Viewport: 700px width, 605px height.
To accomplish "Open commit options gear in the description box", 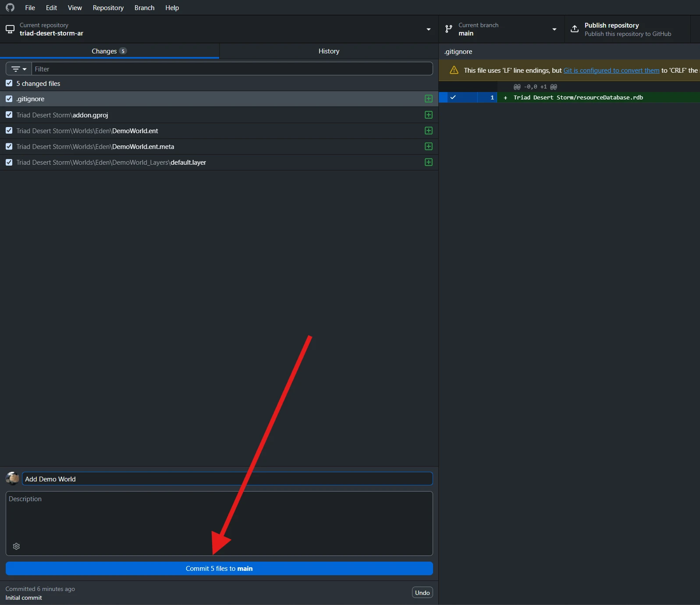I will 16,546.
